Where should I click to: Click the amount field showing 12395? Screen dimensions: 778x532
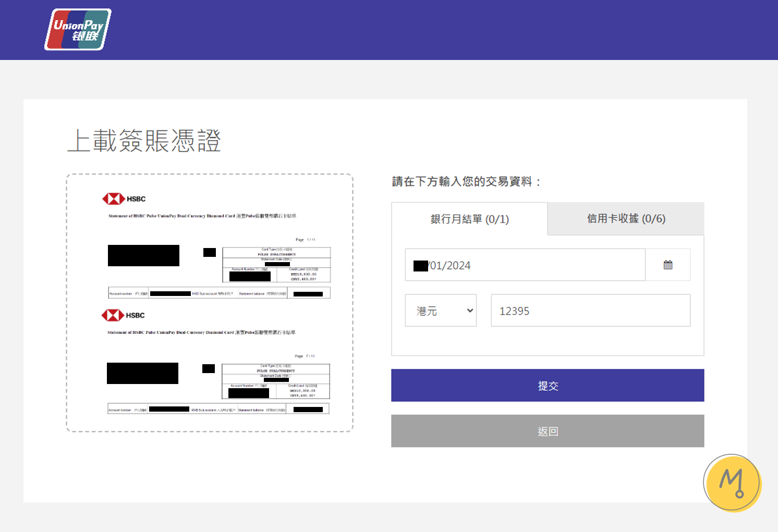pos(591,311)
